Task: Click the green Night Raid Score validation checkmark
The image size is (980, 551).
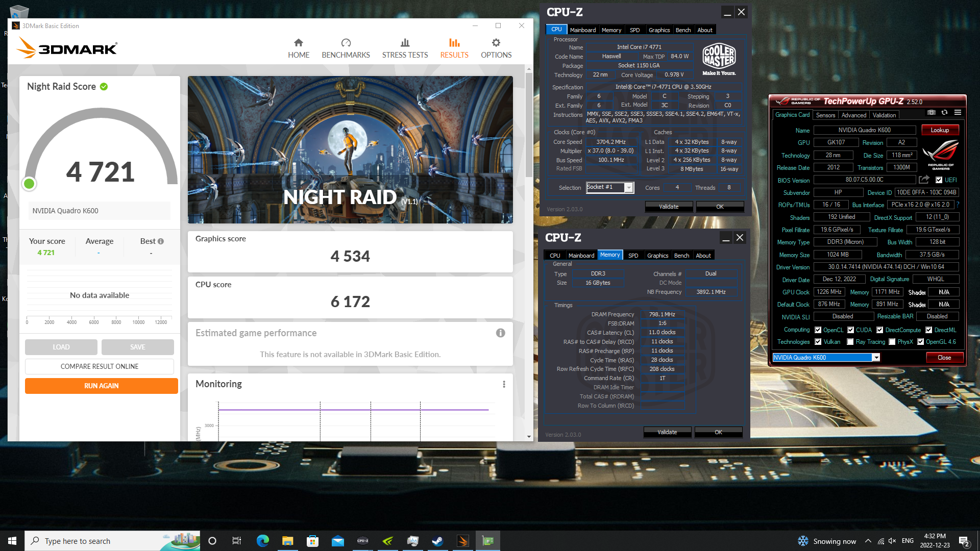Action: tap(104, 87)
